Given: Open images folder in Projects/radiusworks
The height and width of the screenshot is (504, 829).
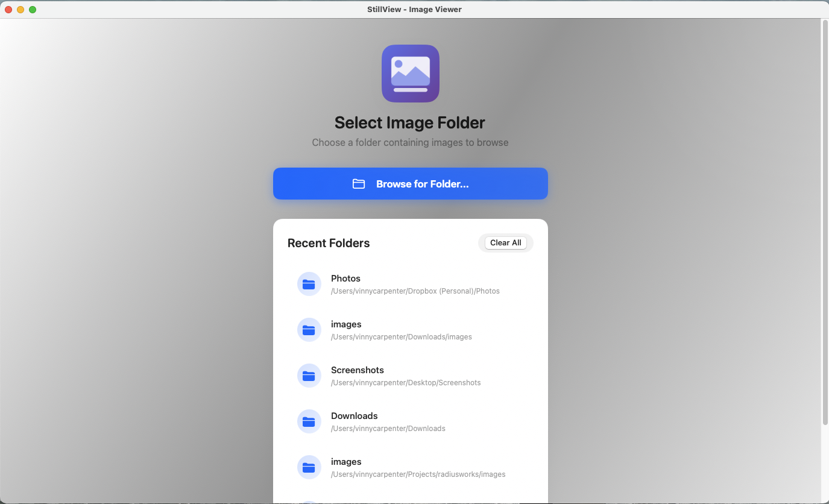Looking at the screenshot, I should pyautogui.click(x=346, y=462).
